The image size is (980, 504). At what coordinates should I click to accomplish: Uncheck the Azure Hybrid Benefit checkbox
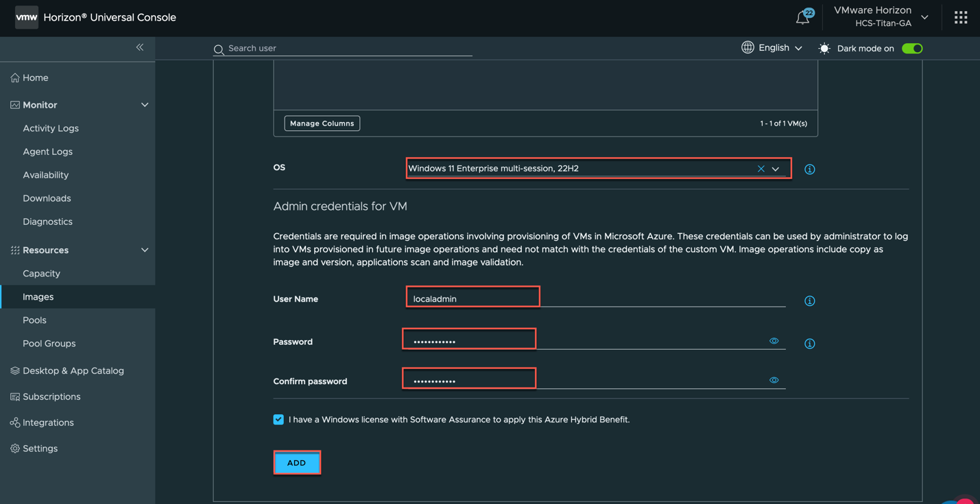pos(278,420)
